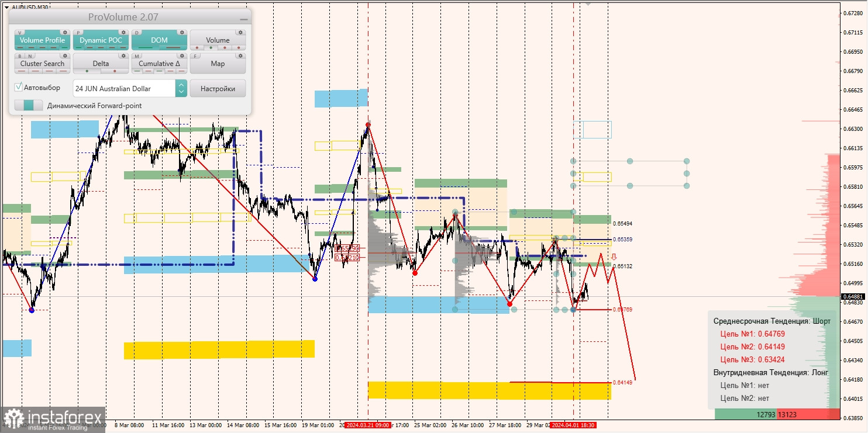Click the M hotkey badge on Cumulative Δ

coord(137,56)
